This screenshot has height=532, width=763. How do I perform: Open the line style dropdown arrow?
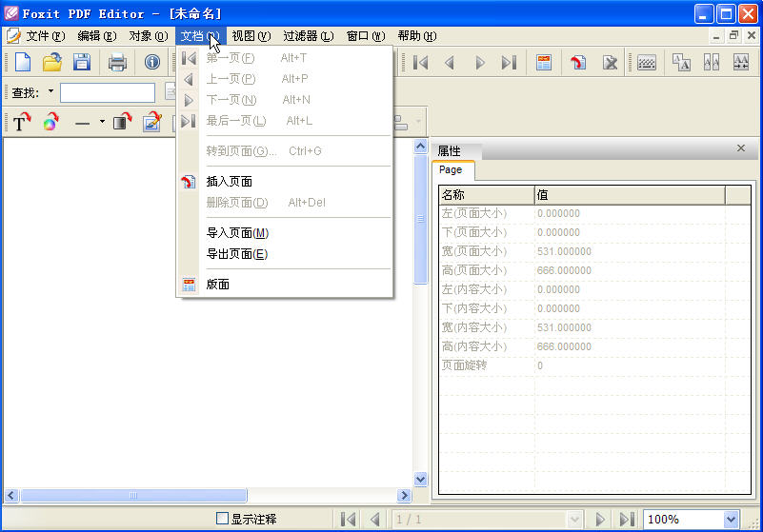102,122
